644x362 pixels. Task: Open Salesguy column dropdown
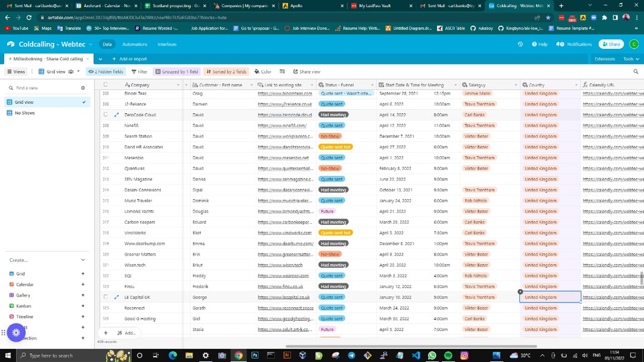click(515, 85)
